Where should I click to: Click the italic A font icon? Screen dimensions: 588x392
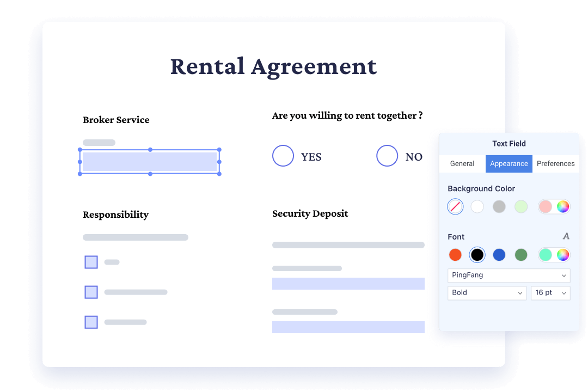point(566,236)
